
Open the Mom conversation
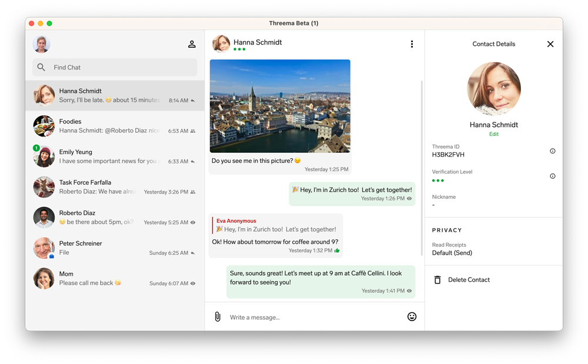click(115, 279)
